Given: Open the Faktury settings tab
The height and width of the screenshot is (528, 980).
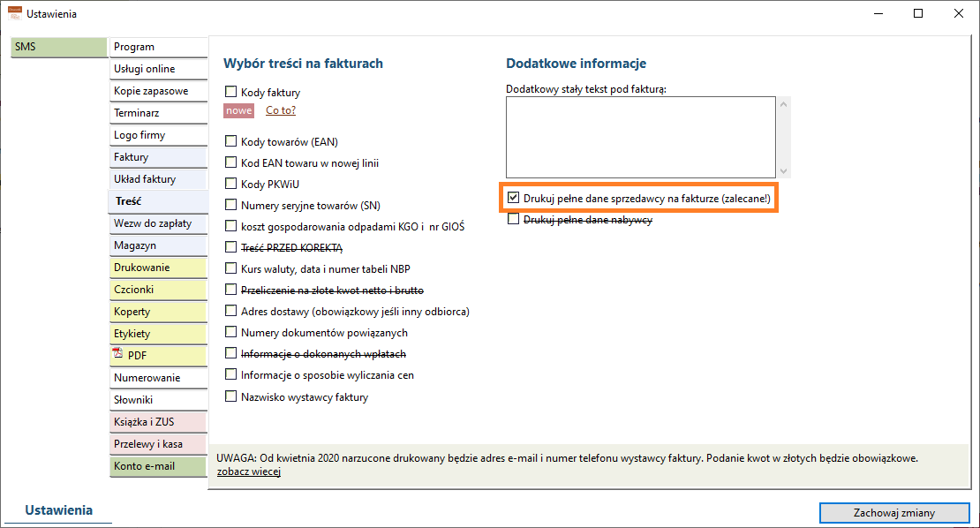Looking at the screenshot, I should pos(157,157).
